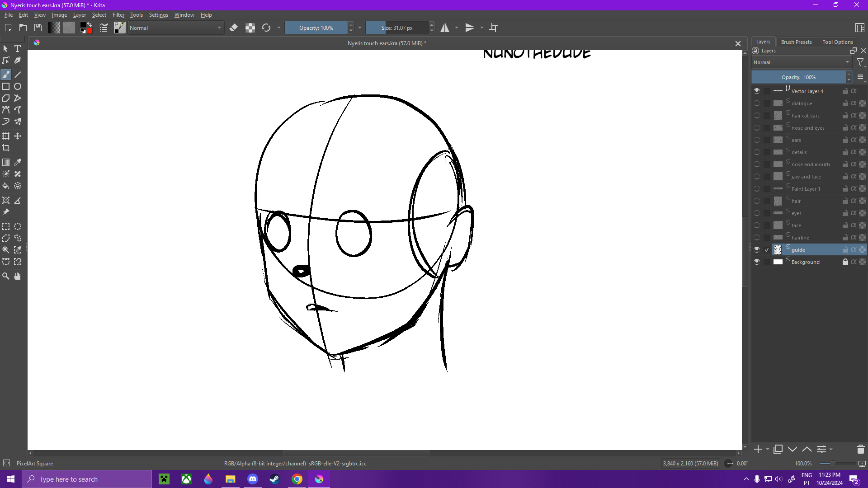Select the Zoom tool magnifier
The height and width of the screenshot is (488, 868).
6,276
